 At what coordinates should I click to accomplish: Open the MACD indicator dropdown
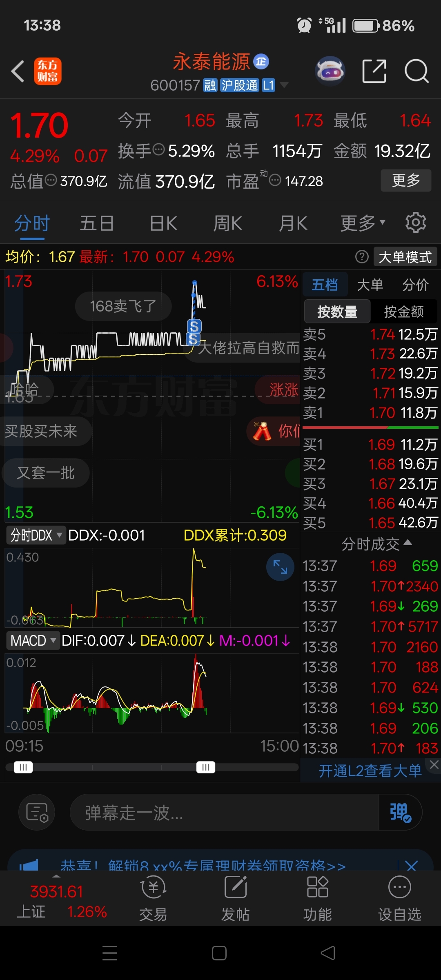pos(33,640)
